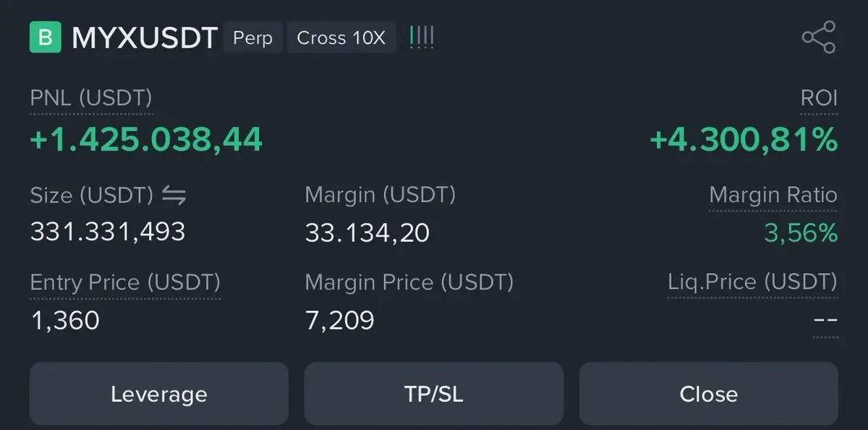Tap the Entry Price (USDT) label
This screenshot has height=430, width=868.
125,282
